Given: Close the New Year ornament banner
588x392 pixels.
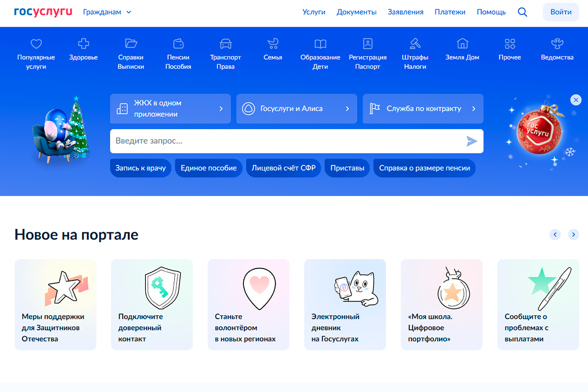Looking at the screenshot, I should [575, 100].
